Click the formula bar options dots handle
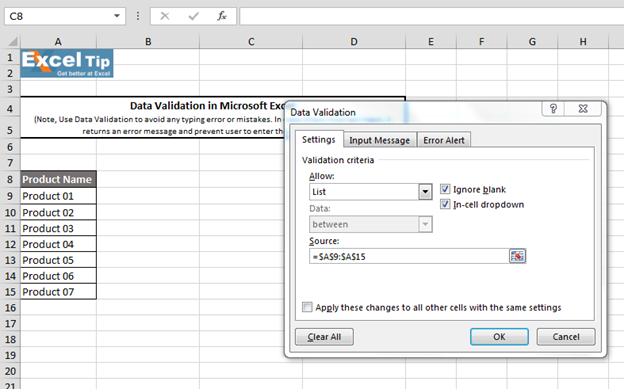624x389 pixels. [138, 16]
